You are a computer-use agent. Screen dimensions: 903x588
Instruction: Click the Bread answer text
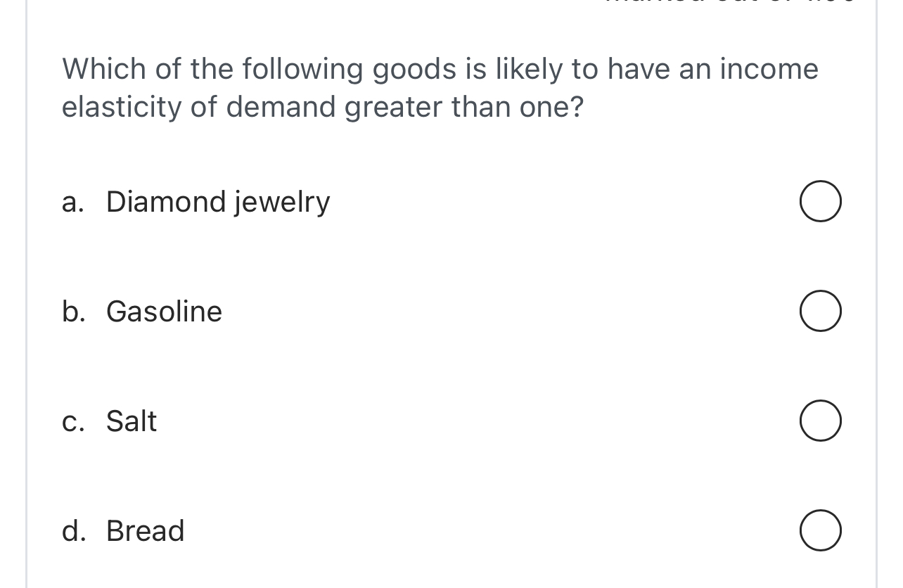tap(145, 531)
